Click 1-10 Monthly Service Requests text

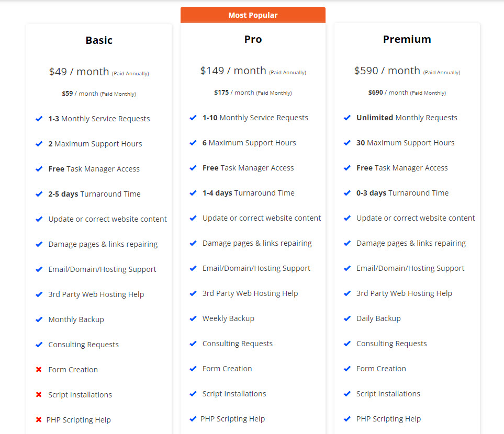coord(255,118)
